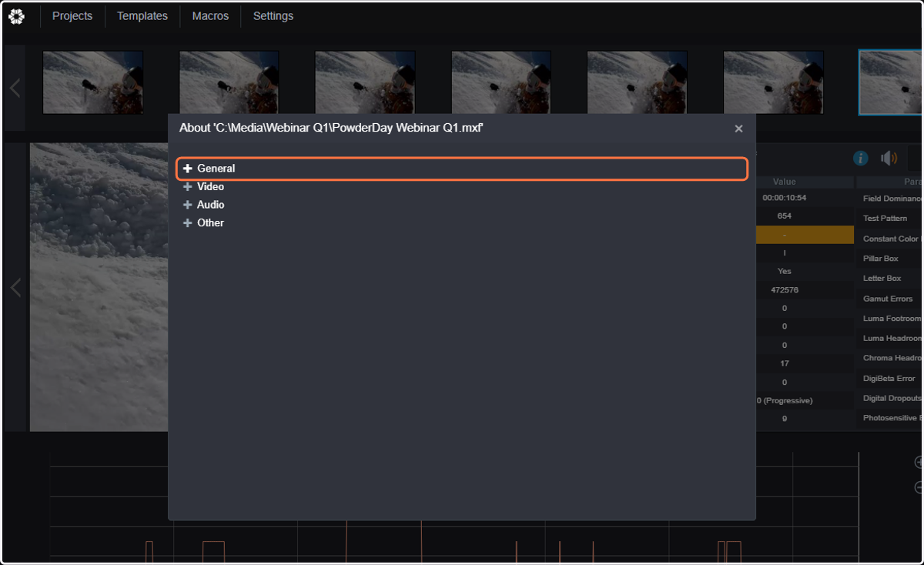The width and height of the screenshot is (924, 565).
Task: Select the 654 value cell
Action: (x=785, y=216)
